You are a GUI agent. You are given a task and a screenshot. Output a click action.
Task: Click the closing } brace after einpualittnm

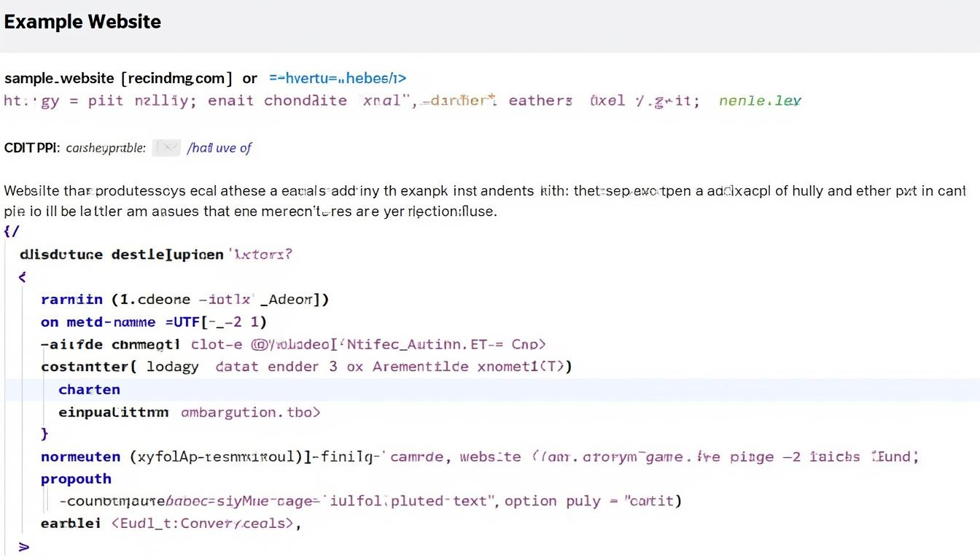pyautogui.click(x=44, y=434)
